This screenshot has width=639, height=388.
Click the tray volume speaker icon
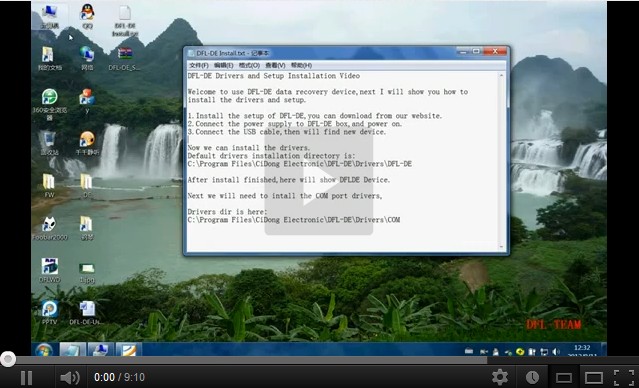556,351
